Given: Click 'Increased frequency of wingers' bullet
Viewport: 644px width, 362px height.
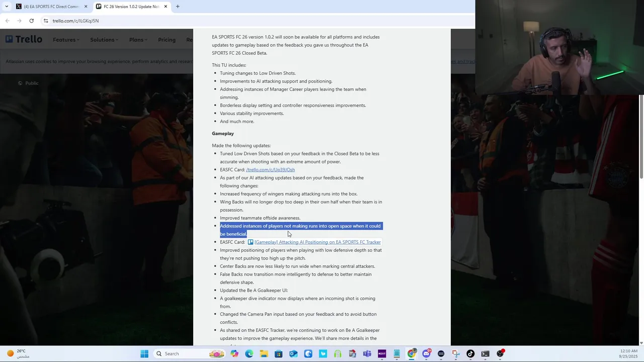Looking at the screenshot, I should 289,194.
